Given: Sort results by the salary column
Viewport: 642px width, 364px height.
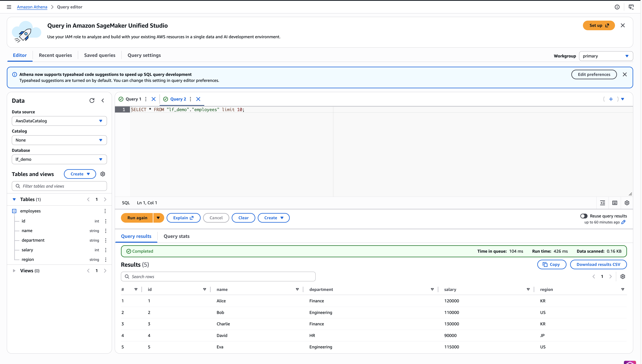Looking at the screenshot, I should click(528, 289).
